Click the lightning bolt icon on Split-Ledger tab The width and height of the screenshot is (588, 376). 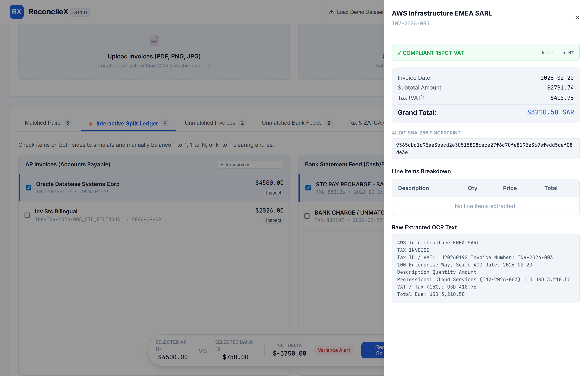91,123
